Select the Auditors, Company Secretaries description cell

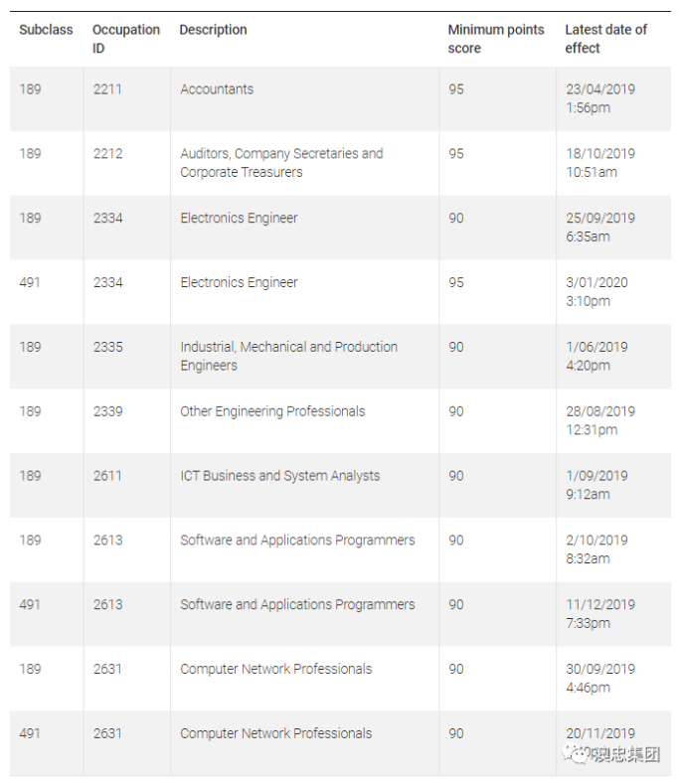click(280, 163)
